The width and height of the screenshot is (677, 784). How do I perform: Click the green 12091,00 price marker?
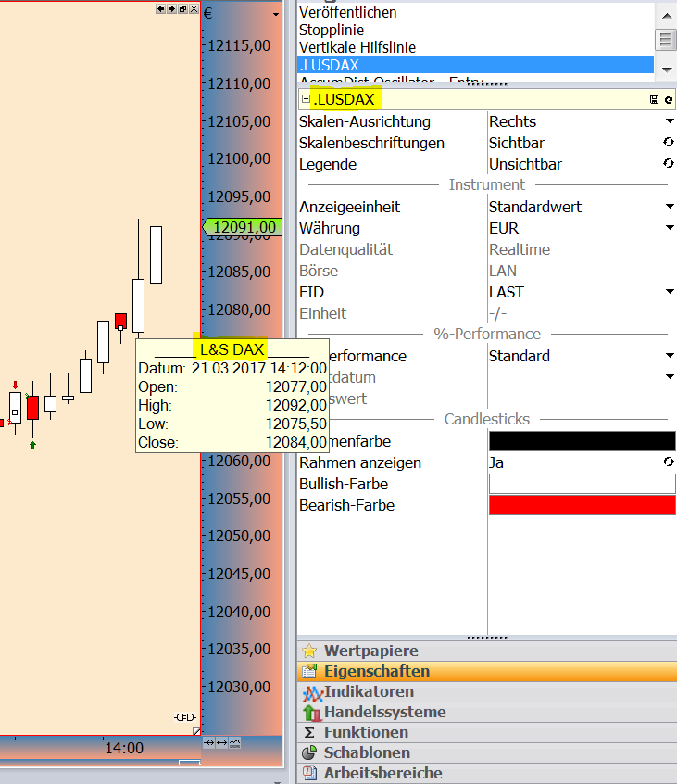[243, 227]
